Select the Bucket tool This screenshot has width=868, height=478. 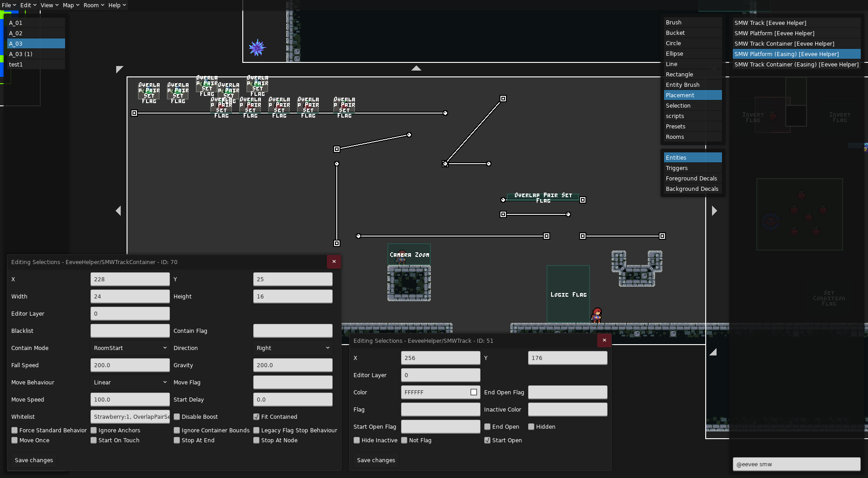pos(693,33)
